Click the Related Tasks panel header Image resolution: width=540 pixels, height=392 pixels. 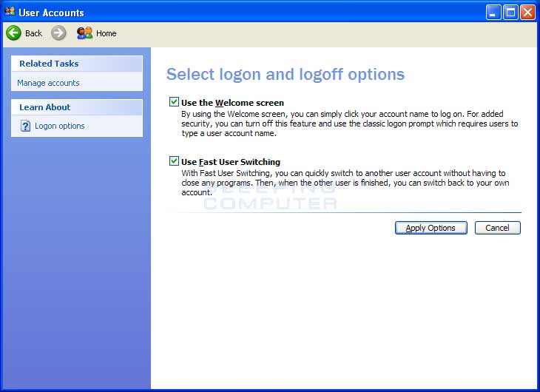tap(77, 64)
